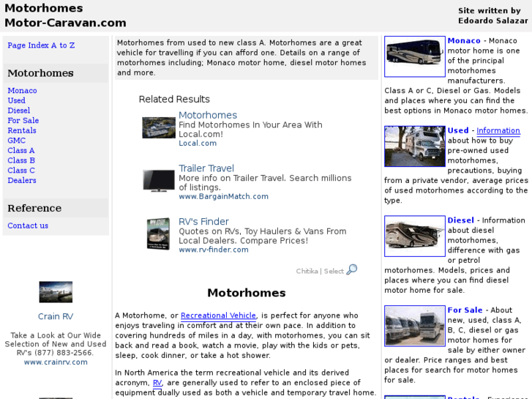Click the Chitika magnifying glass search icon

click(352, 269)
